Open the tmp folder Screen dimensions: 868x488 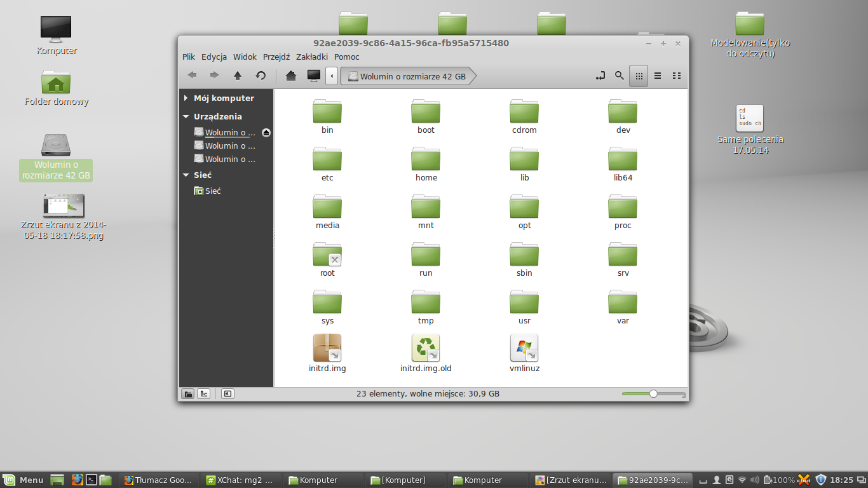tap(426, 307)
